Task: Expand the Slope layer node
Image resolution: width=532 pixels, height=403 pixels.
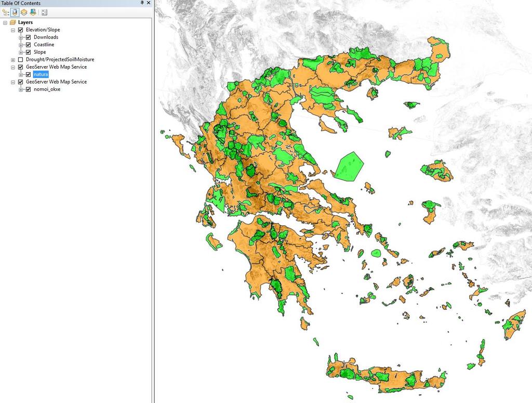Action: (21, 53)
